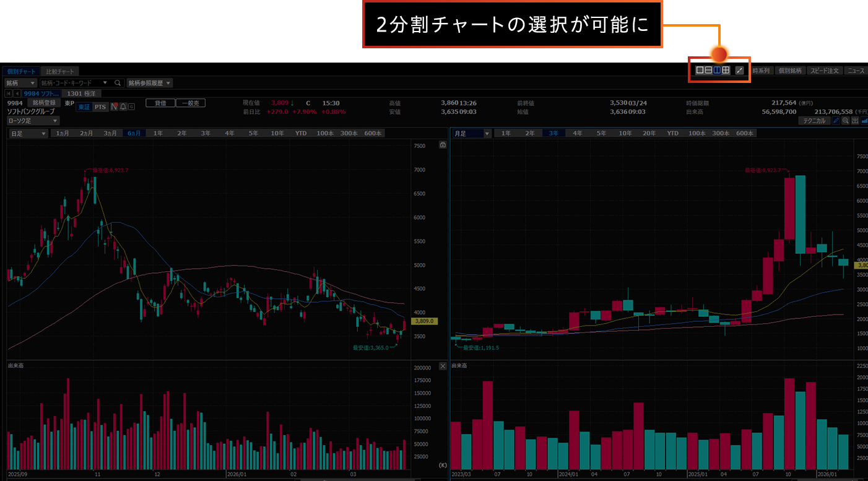Select the single chart layout icon
The image size is (868, 481).
700,71
